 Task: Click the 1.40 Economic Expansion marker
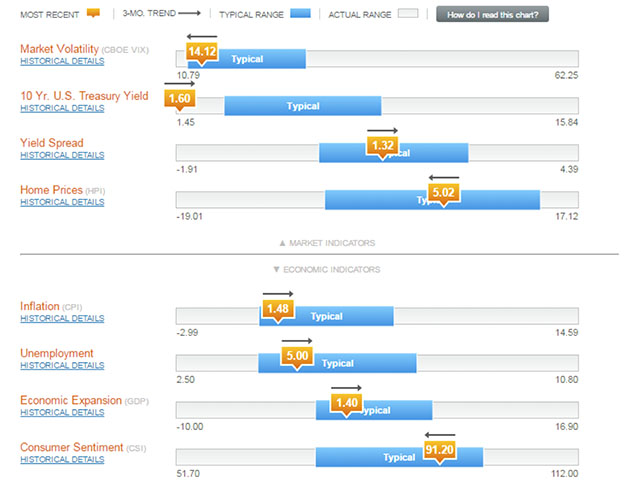[347, 402]
